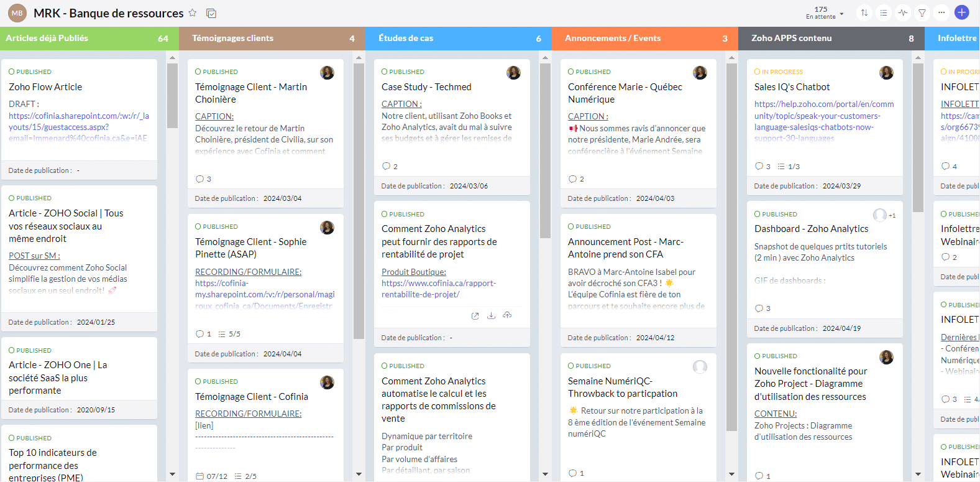Open Article - ZOHO One card title

58,378
